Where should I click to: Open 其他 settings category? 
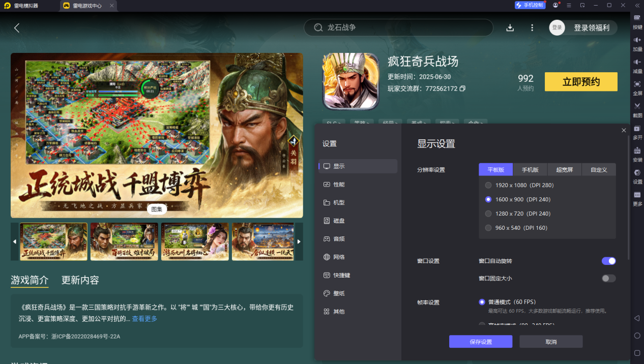pos(358,312)
